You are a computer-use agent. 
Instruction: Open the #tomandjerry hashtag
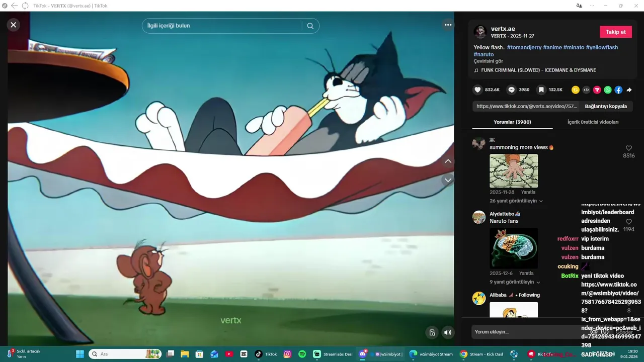524,47
